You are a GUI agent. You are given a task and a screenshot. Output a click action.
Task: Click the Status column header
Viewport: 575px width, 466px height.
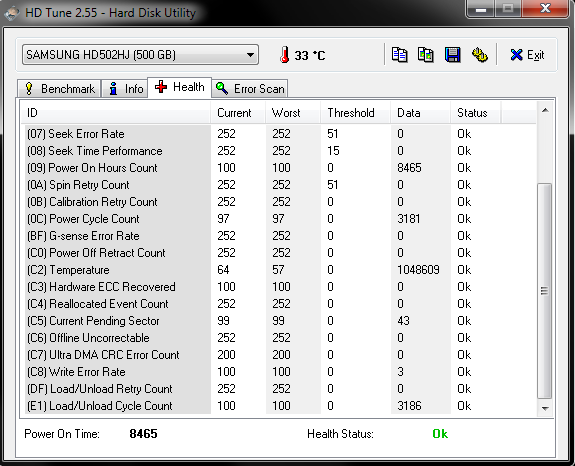click(x=476, y=113)
